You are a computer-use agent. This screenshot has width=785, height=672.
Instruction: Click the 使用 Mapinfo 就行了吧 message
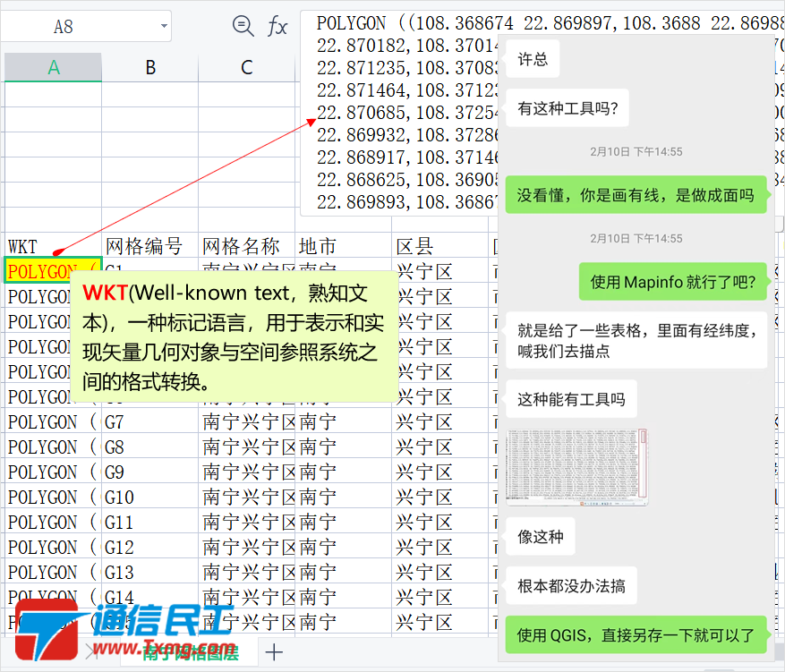[x=672, y=282]
